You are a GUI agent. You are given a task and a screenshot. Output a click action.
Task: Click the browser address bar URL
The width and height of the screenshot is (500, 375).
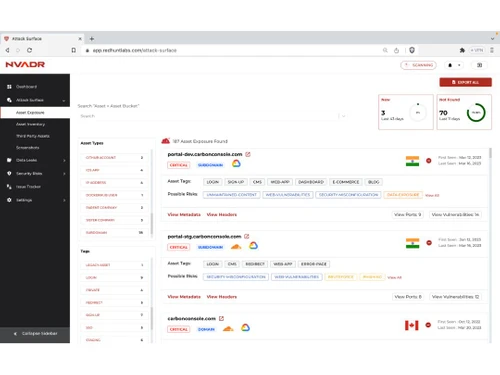tap(135, 50)
